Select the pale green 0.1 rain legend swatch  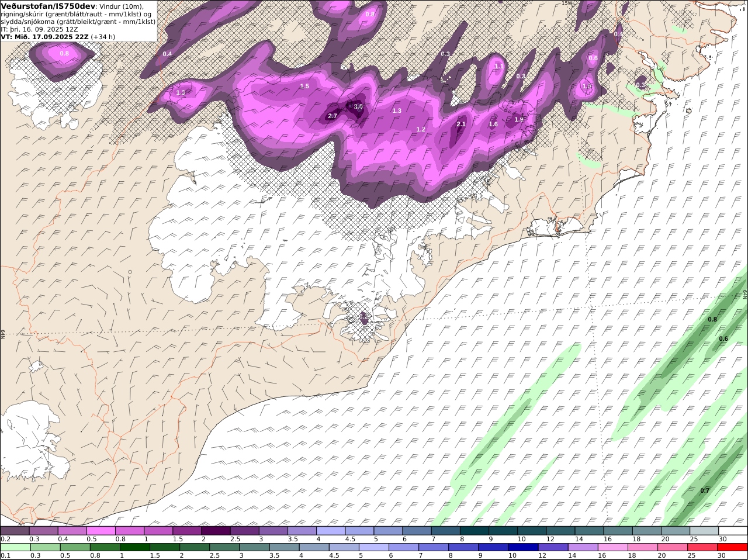pos(15,547)
